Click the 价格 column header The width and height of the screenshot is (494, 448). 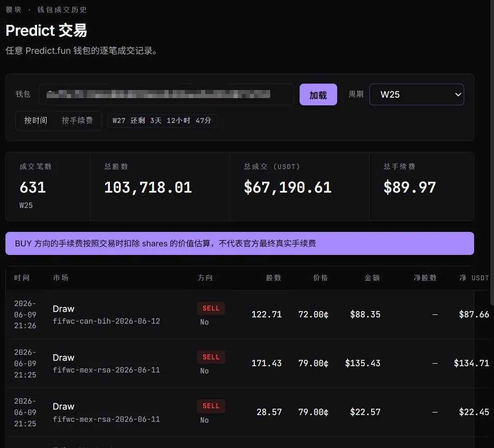[x=320, y=278]
